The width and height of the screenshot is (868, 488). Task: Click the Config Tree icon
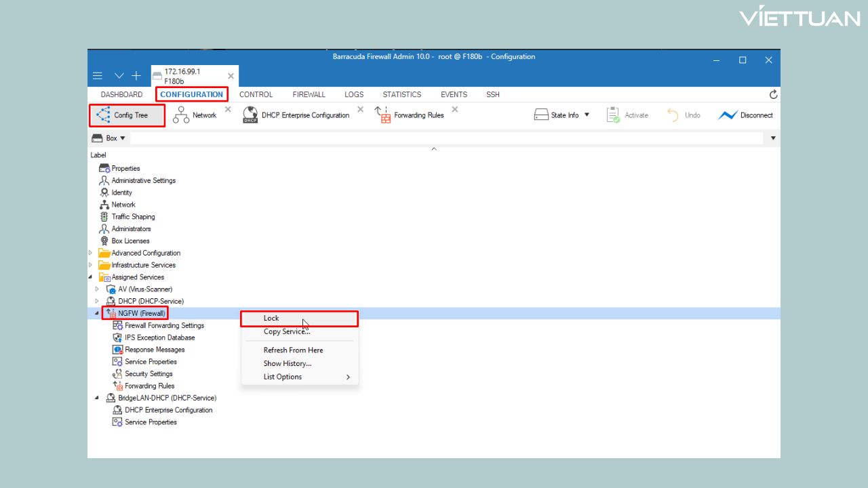pos(103,115)
